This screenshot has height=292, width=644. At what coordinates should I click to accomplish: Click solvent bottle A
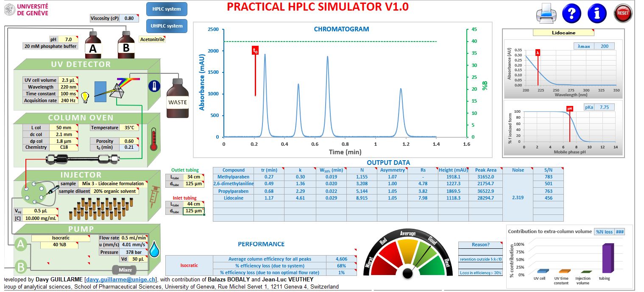pyautogui.click(x=93, y=45)
